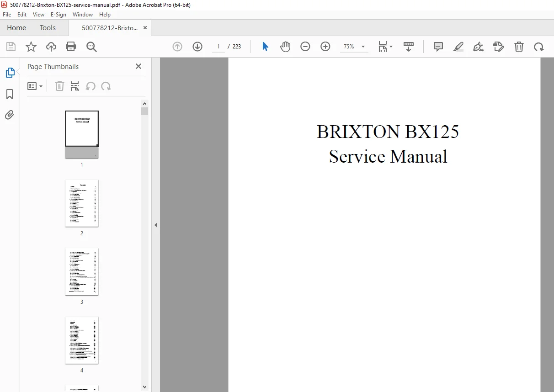Choose the arrow Selection tool
Screen dimensions: 554x392
click(x=265, y=47)
